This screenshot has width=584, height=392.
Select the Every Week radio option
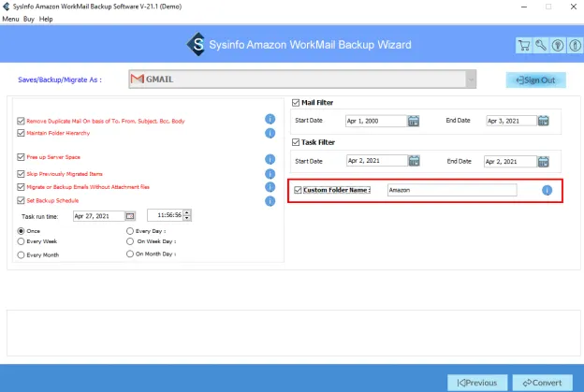(22, 241)
